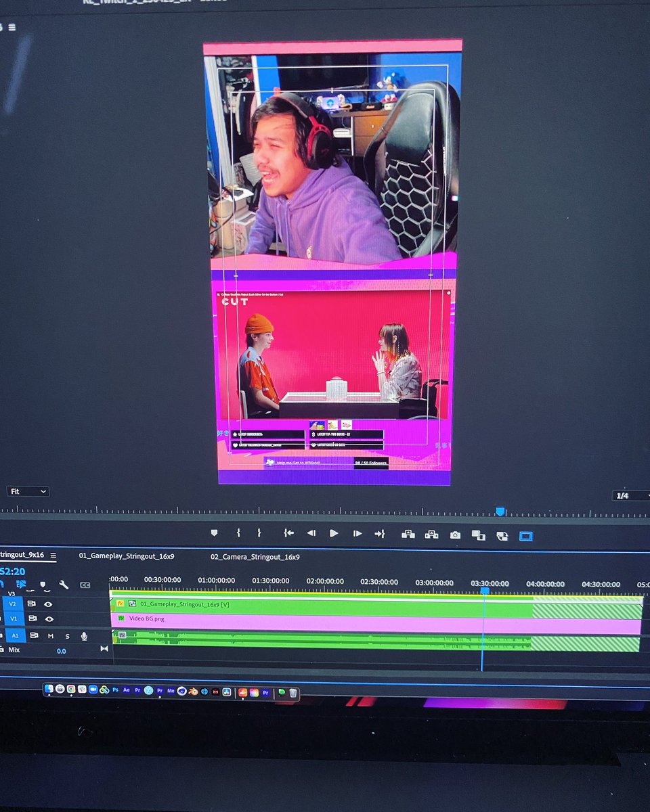Open the Timeline Display Settings wrench
The height and width of the screenshot is (812, 650).
coord(64,585)
